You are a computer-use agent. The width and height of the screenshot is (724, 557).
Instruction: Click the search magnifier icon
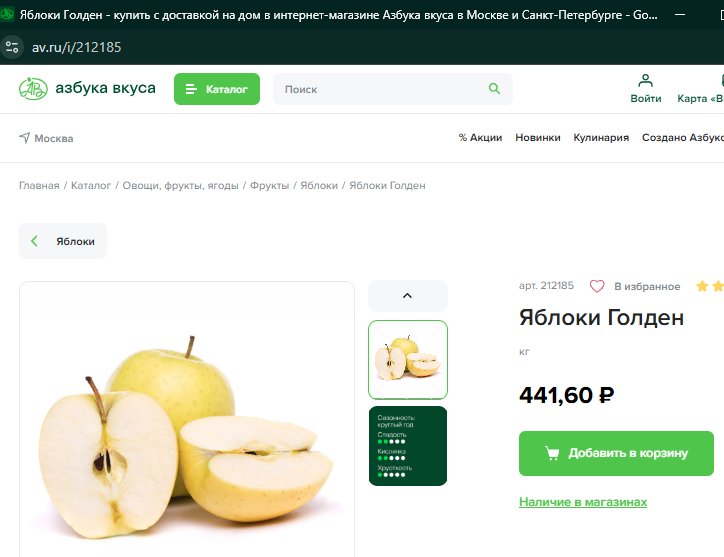click(494, 89)
